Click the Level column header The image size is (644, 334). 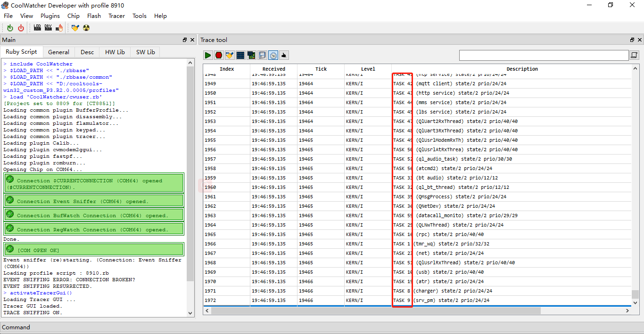tap(368, 69)
